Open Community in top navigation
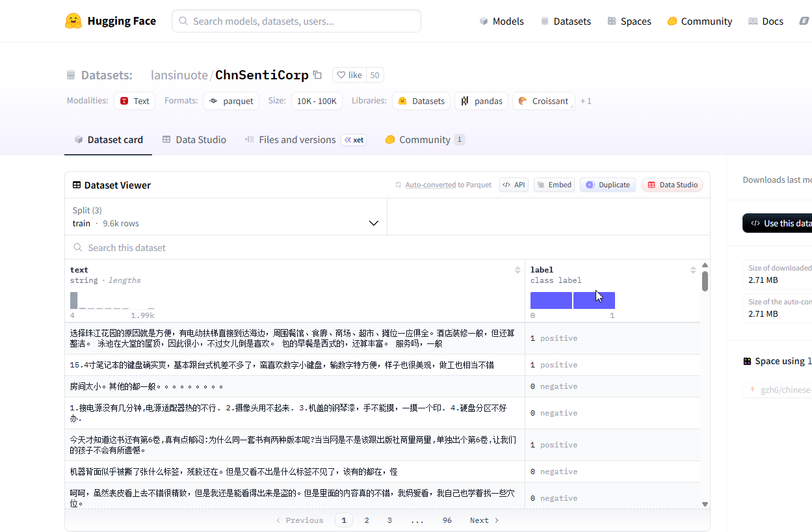Viewport: 812px width, 532px height. coord(700,21)
